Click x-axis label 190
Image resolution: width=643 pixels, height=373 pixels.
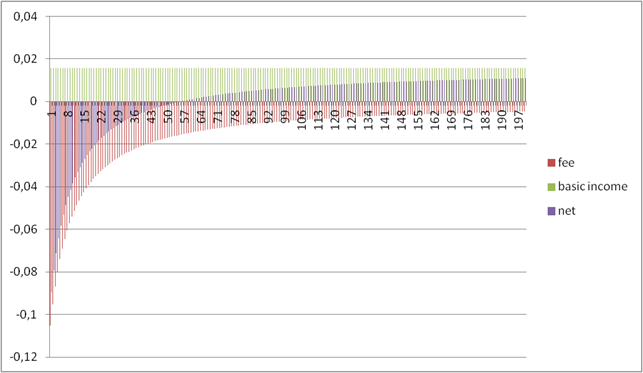[x=503, y=119]
